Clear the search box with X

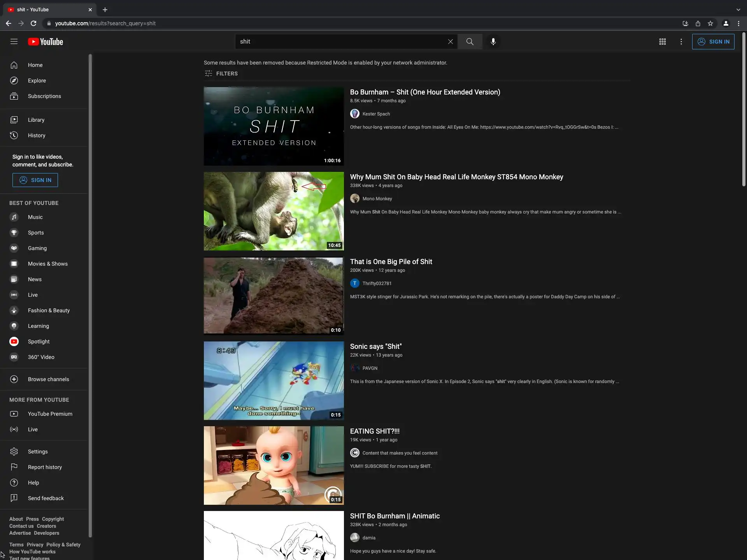click(x=450, y=42)
